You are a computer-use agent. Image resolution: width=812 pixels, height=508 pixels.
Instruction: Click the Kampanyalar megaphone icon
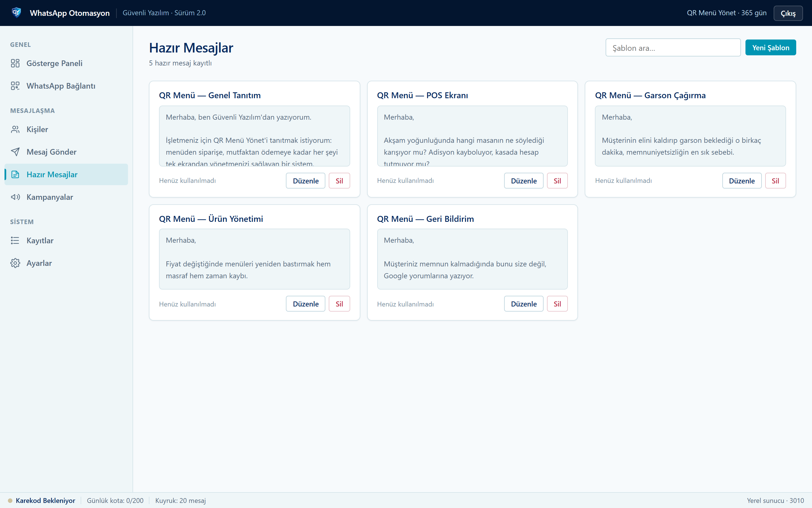click(x=15, y=197)
